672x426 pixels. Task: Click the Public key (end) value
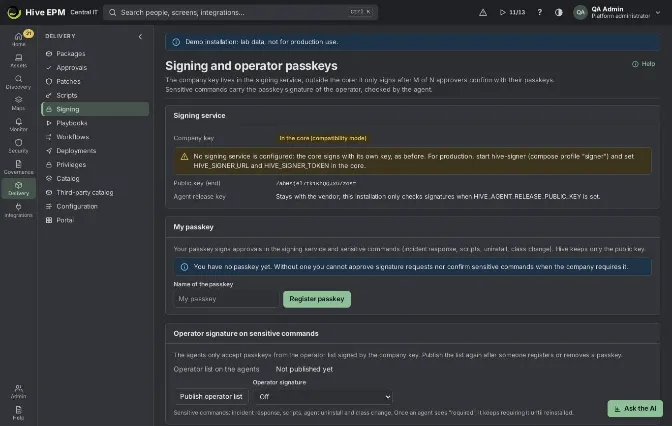[316, 183]
